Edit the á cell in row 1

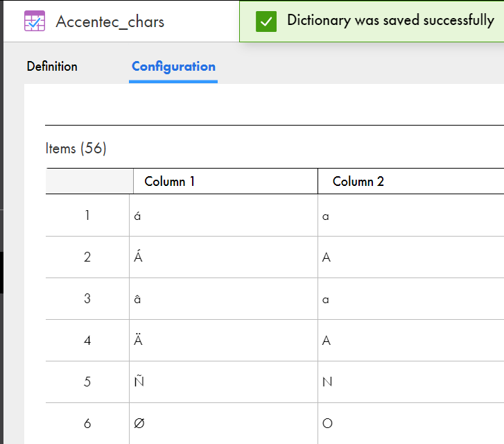223,215
